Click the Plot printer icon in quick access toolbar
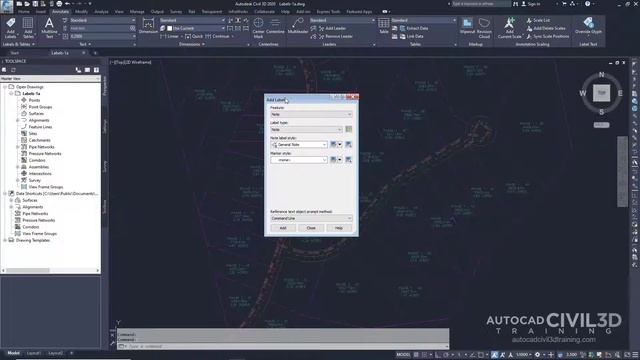 coord(59,4)
